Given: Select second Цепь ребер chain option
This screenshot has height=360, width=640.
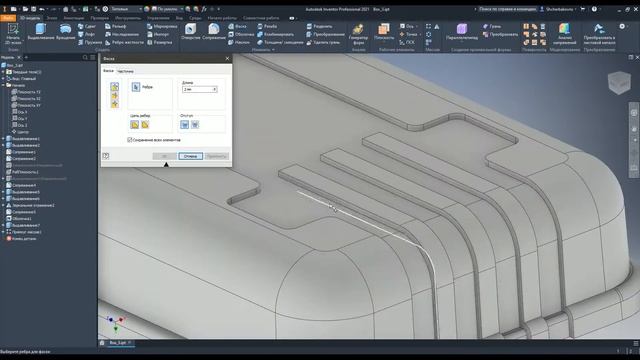Looking at the screenshot, I should click(145, 124).
